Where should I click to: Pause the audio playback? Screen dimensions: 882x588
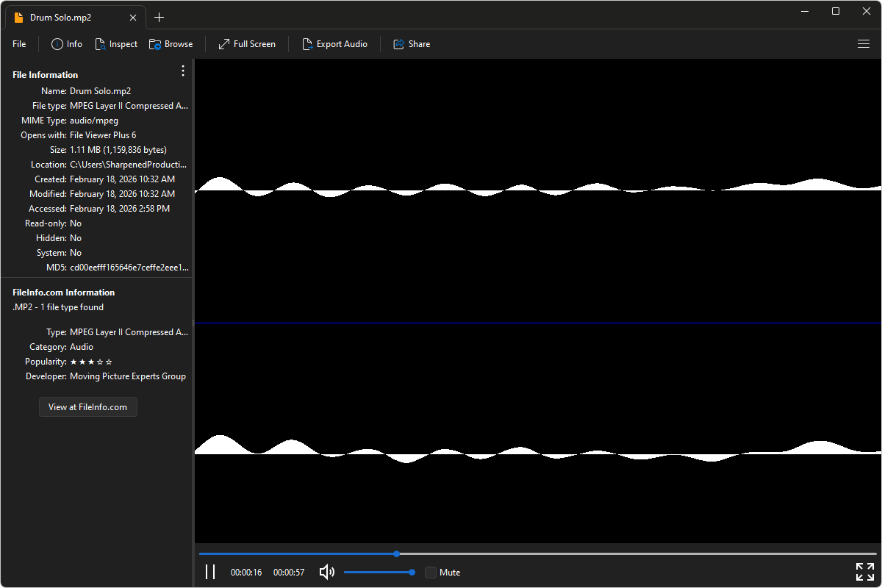point(210,572)
